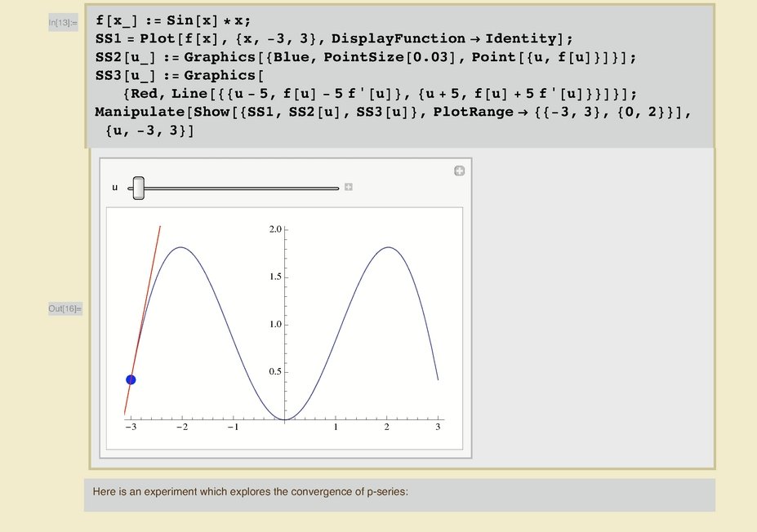Click the curve's right peak near x=2
This screenshot has height=532, width=757.
(x=389, y=247)
